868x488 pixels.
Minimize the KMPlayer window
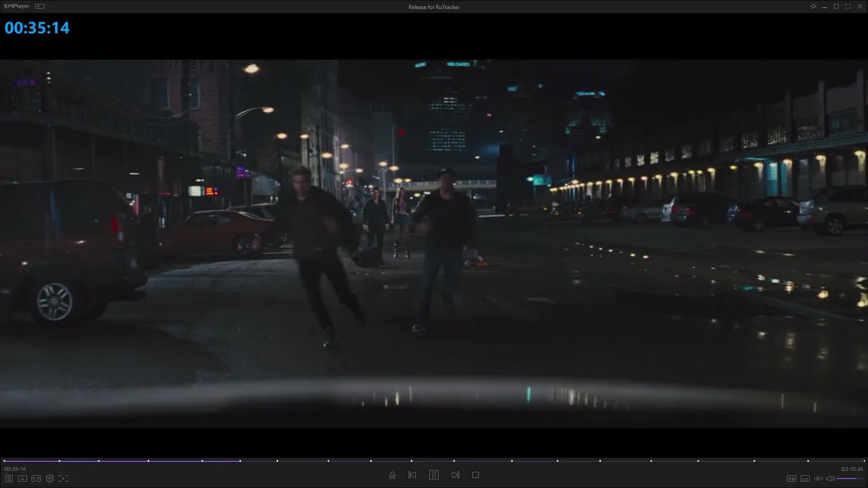(x=825, y=6)
